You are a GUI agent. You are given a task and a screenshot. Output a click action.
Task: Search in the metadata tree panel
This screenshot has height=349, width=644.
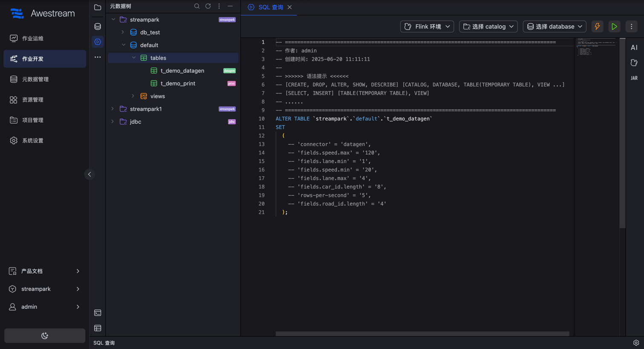196,6
